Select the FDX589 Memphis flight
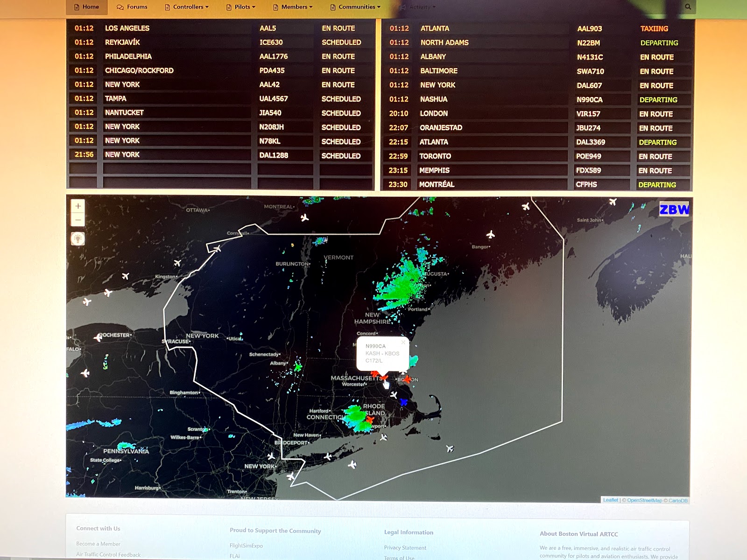The width and height of the screenshot is (747, 560). (538, 170)
